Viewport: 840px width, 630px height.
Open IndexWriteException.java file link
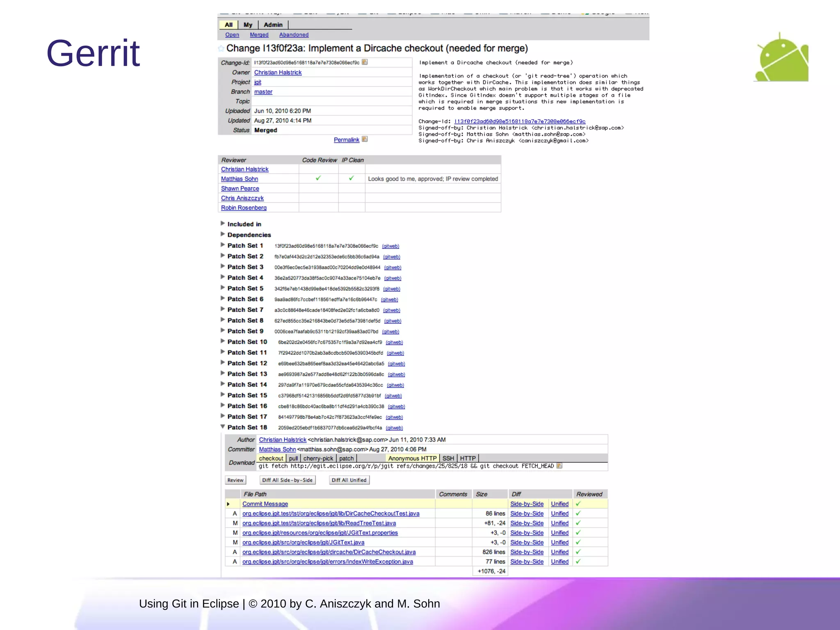click(328, 562)
